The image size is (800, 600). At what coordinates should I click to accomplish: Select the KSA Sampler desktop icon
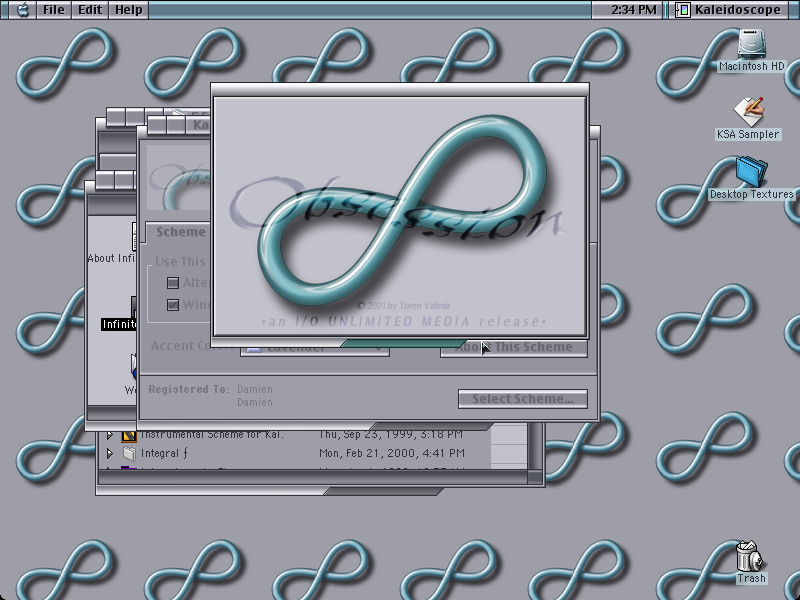tap(748, 111)
